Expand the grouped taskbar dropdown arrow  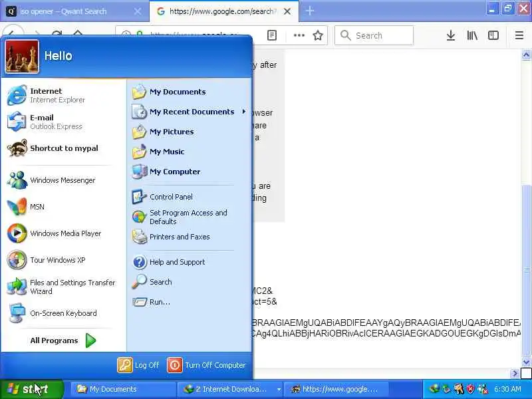point(279,390)
